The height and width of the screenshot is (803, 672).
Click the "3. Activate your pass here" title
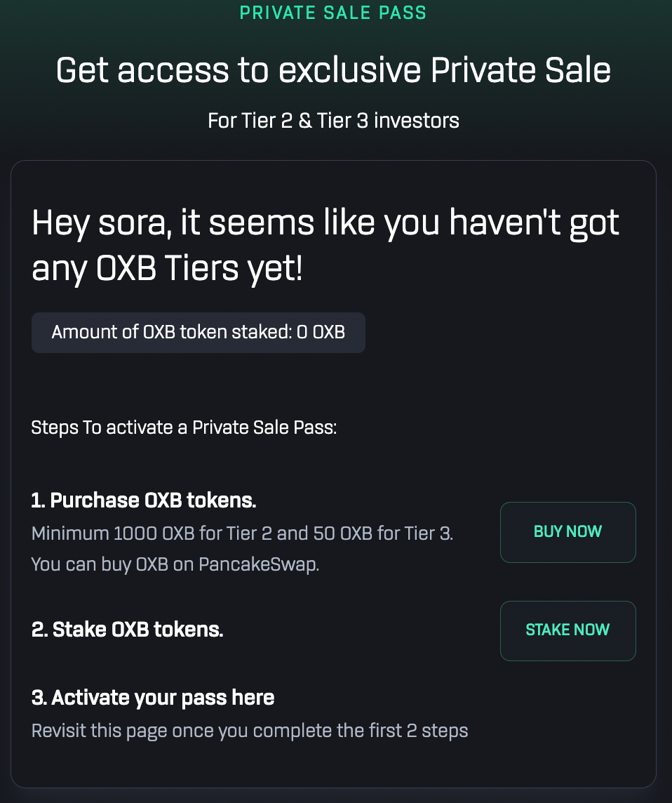click(153, 698)
